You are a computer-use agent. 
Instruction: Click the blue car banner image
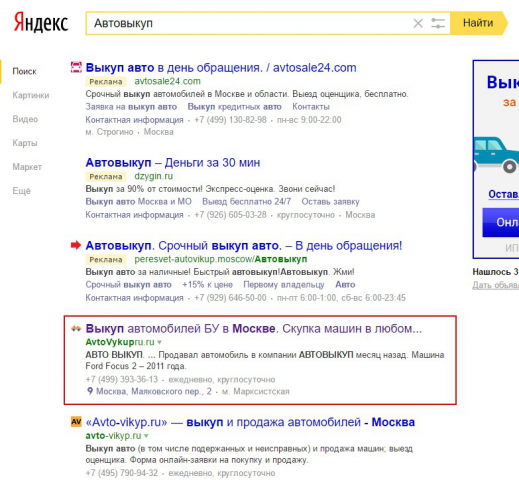(x=496, y=155)
